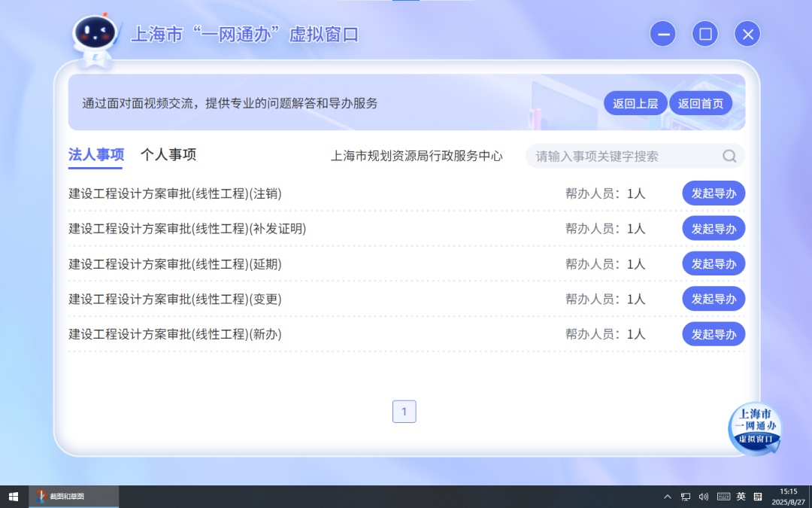Click 帮办人员：1人 in (延期) row
812x508 pixels.
604,264
